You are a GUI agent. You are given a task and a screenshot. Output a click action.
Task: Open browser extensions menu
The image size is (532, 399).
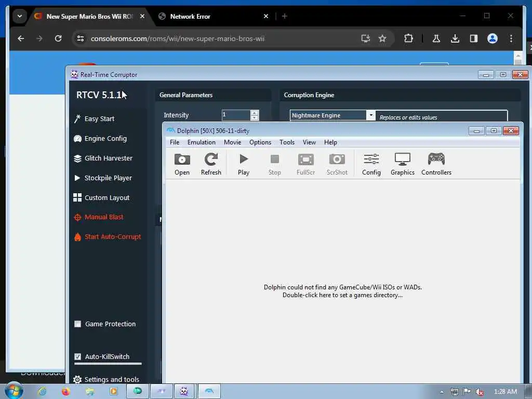click(408, 38)
